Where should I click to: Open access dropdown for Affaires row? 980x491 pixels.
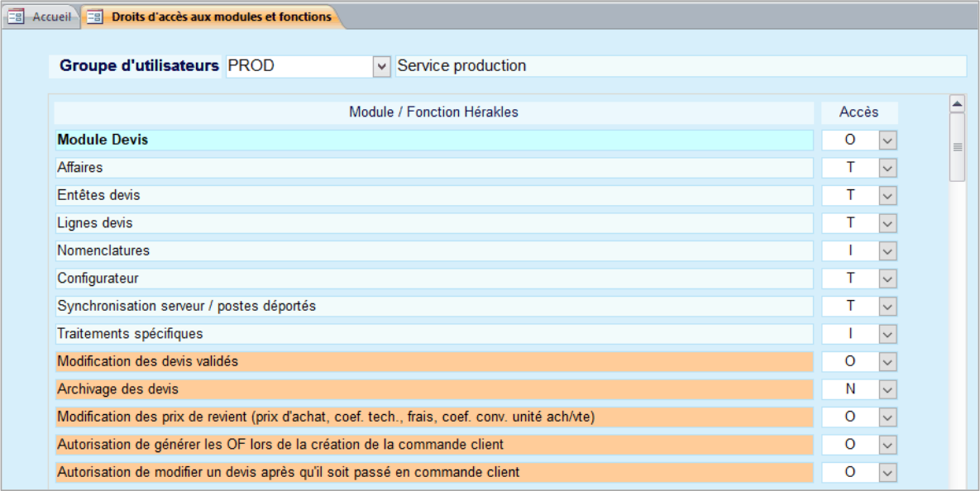coord(887,168)
